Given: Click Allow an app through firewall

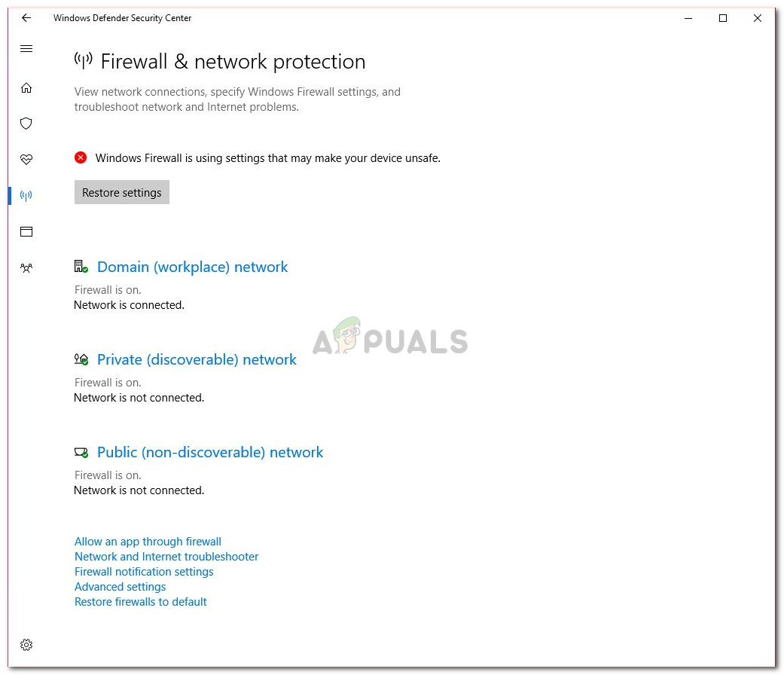Looking at the screenshot, I should (x=148, y=542).
